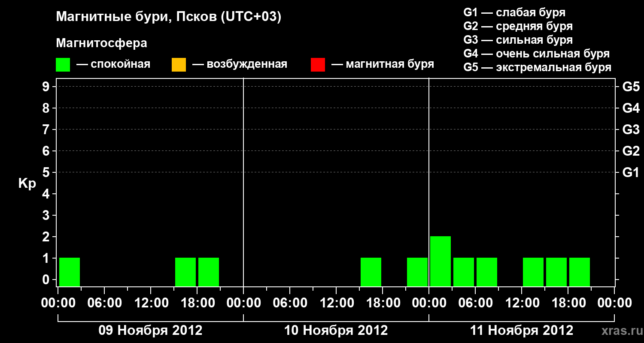Click the 'G5 — экстремальная буря' legend line
Viewport: 644px width, 343px height.
coord(538,67)
